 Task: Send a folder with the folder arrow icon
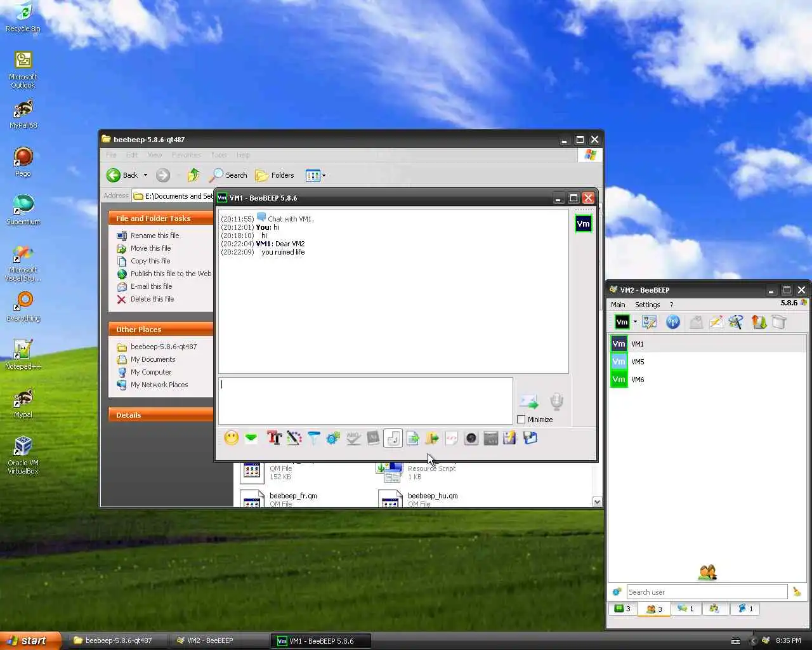pos(432,438)
